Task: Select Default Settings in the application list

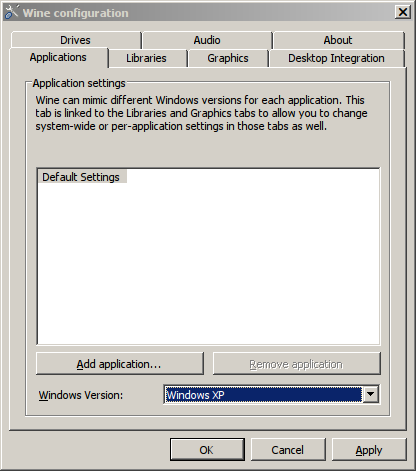Action: pos(81,177)
